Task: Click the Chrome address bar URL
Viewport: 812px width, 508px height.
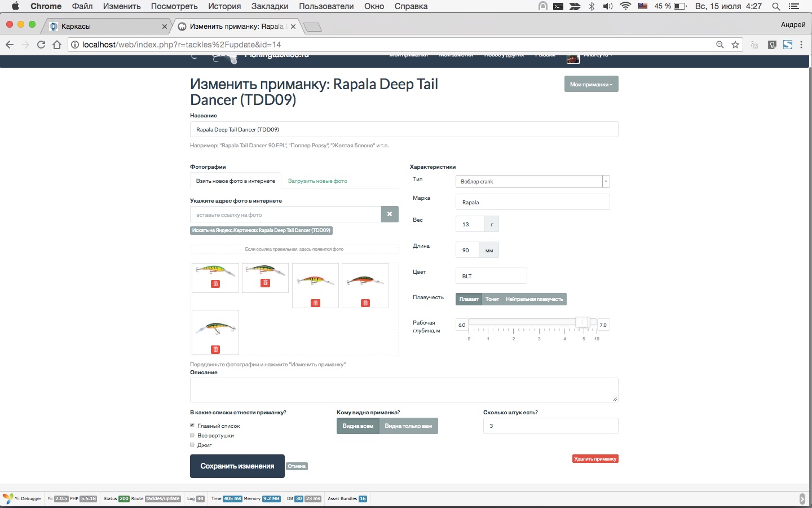Action: (x=182, y=45)
